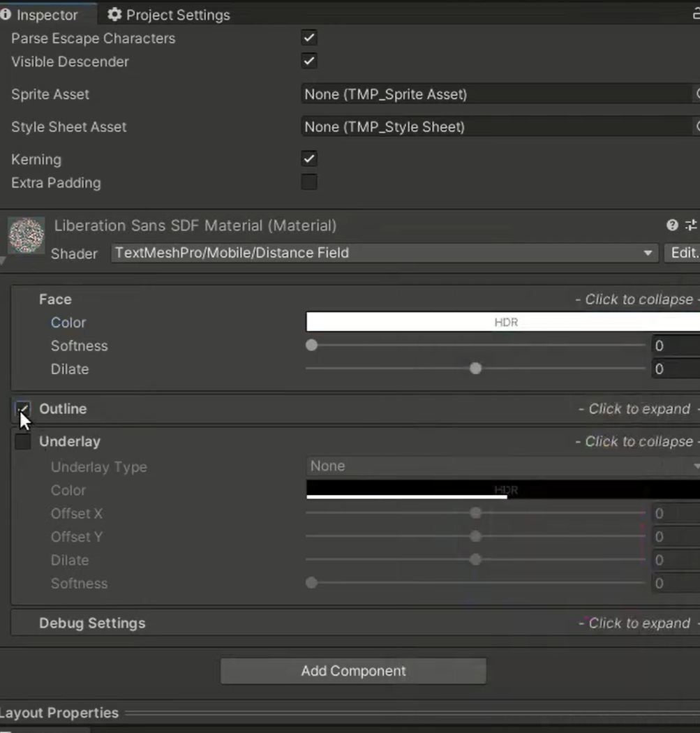This screenshot has height=733, width=700.
Task: Collapse material foldout triangle beside Shader
Action: click(2, 261)
